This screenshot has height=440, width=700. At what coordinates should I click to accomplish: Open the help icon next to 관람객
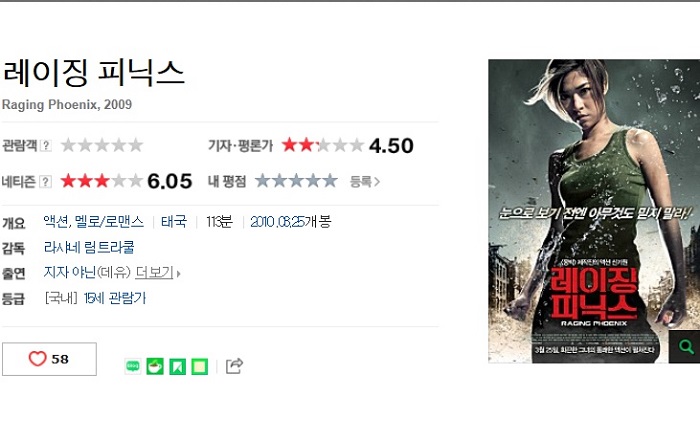[46, 145]
